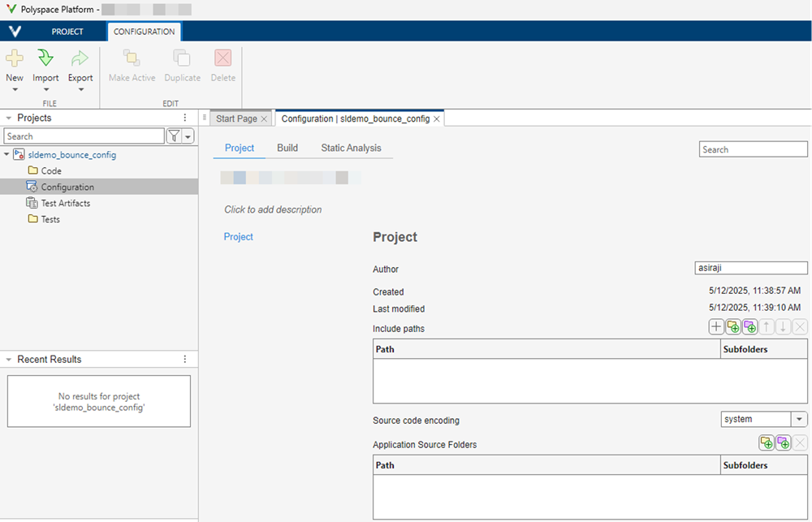The height and width of the screenshot is (522, 812).
Task: Select Configuration sldemo_bounce_config document tab
Action: coord(356,119)
